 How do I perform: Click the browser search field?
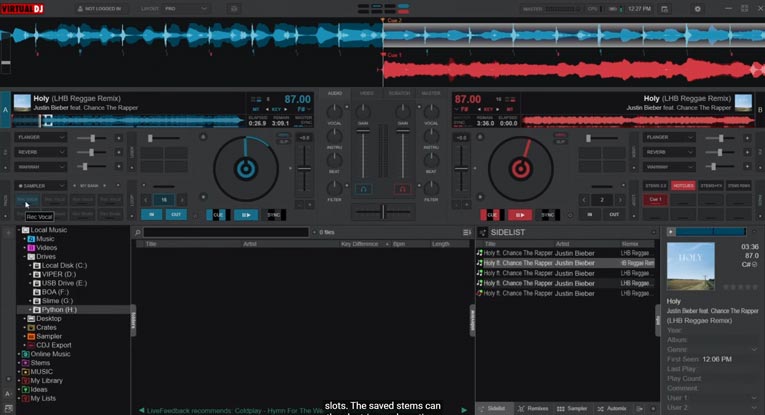click(226, 232)
